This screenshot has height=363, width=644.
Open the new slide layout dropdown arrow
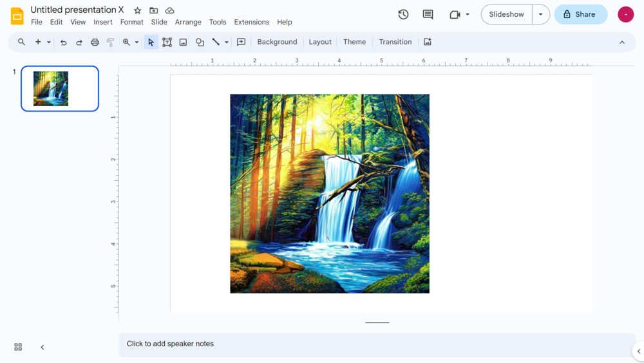[x=48, y=42]
